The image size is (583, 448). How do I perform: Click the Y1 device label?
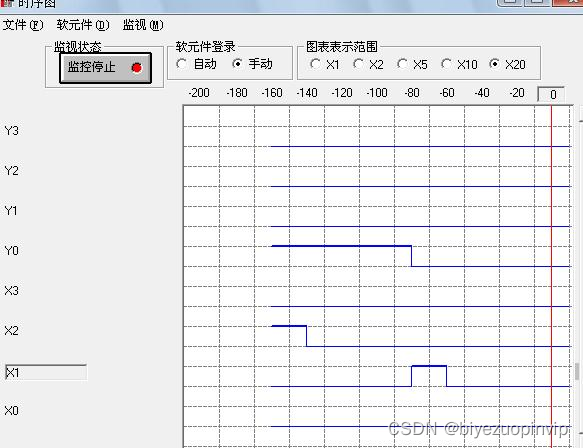11,211
